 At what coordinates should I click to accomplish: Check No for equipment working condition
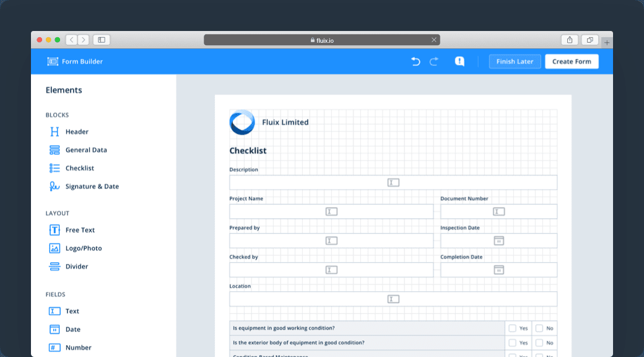(539, 328)
